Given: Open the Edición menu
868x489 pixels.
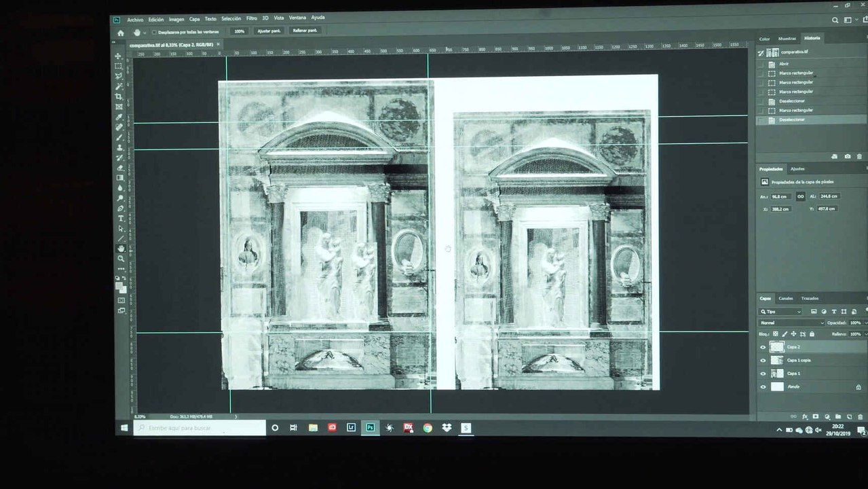Looking at the screenshot, I should click(x=156, y=20).
